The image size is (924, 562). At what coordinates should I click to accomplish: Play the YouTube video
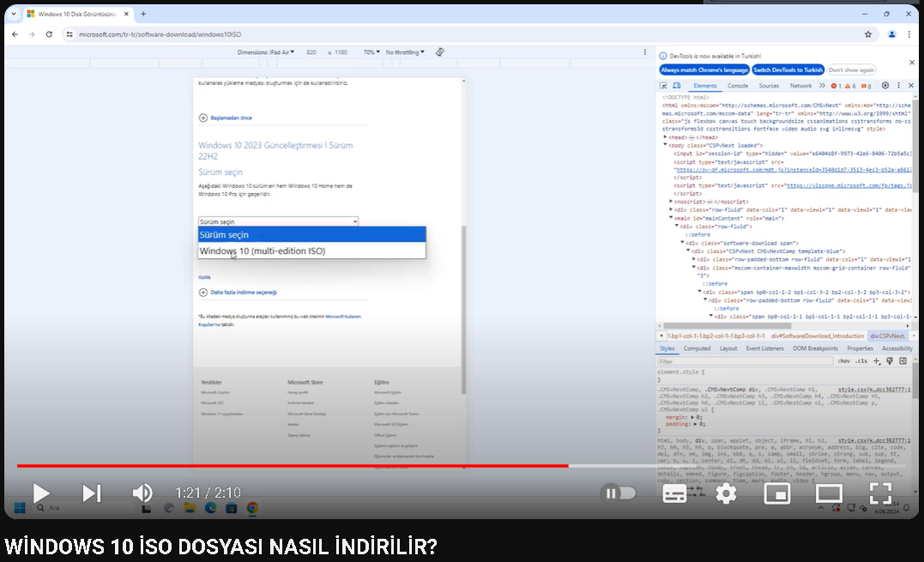[40, 493]
